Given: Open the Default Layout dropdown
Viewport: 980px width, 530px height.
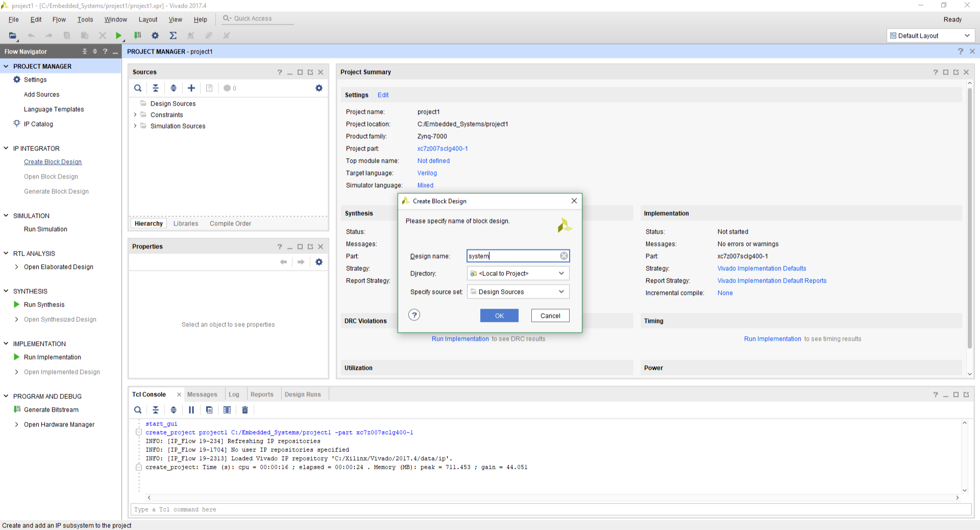Looking at the screenshot, I should tap(930, 36).
